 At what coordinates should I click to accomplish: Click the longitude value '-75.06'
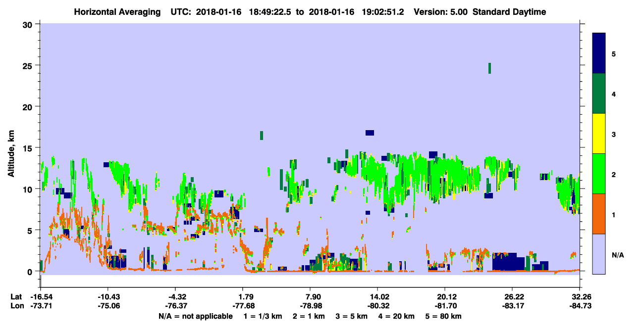(x=108, y=306)
